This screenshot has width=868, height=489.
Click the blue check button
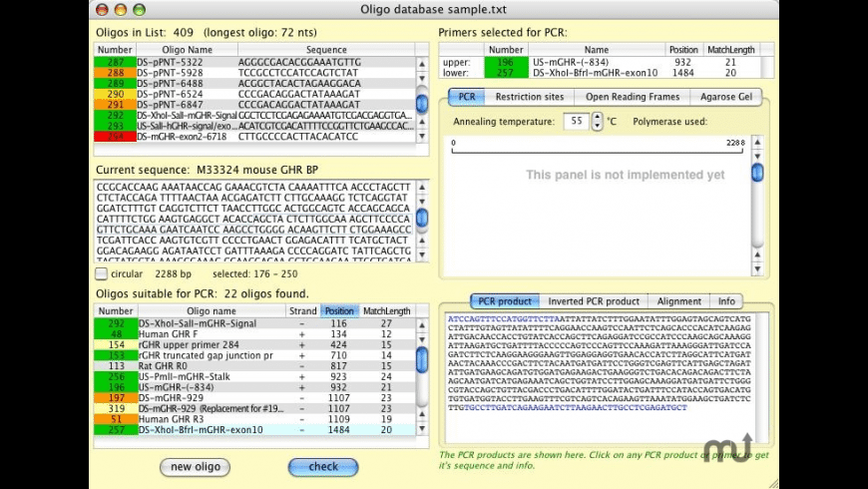point(323,467)
